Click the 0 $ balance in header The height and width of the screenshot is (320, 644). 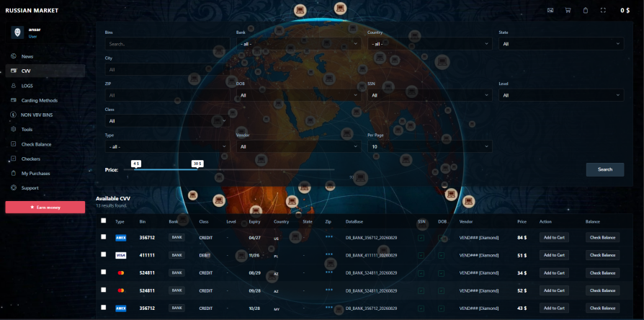click(625, 10)
